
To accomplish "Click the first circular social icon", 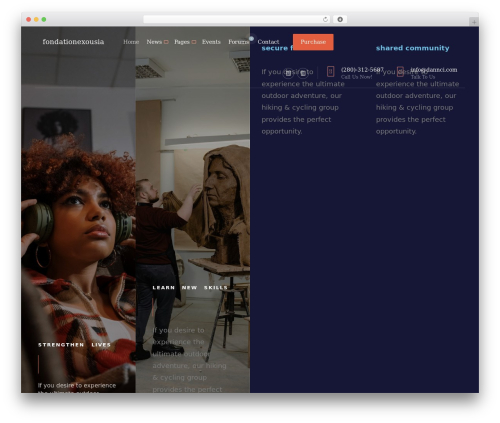I will [x=288, y=73].
